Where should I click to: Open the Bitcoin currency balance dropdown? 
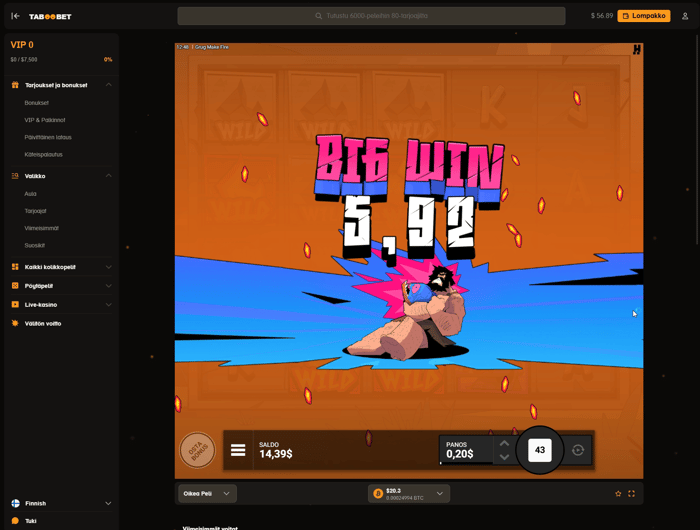tap(409, 493)
